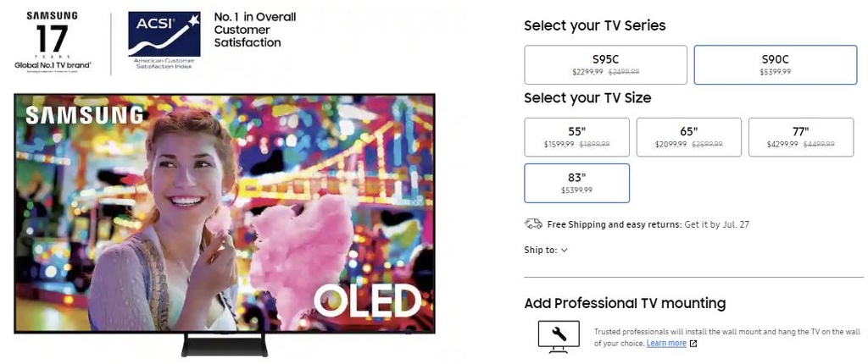This screenshot has width=868, height=364.
Task: Open the Learn more link
Action: point(666,344)
